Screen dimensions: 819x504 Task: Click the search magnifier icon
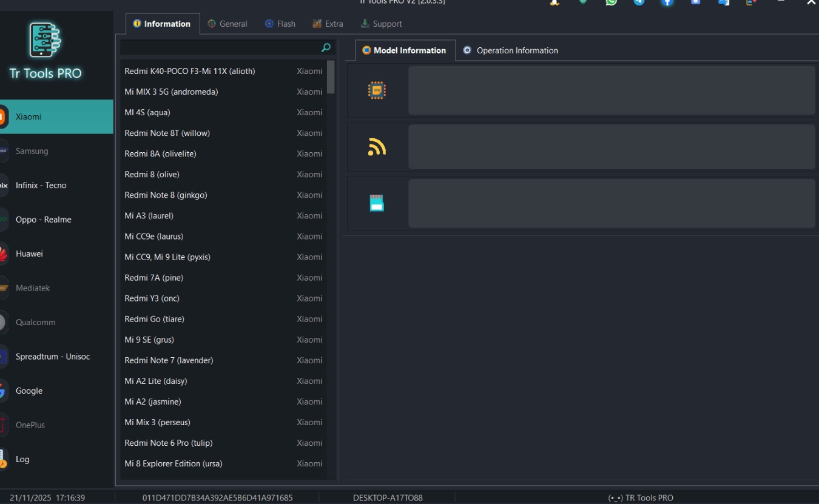pos(326,47)
